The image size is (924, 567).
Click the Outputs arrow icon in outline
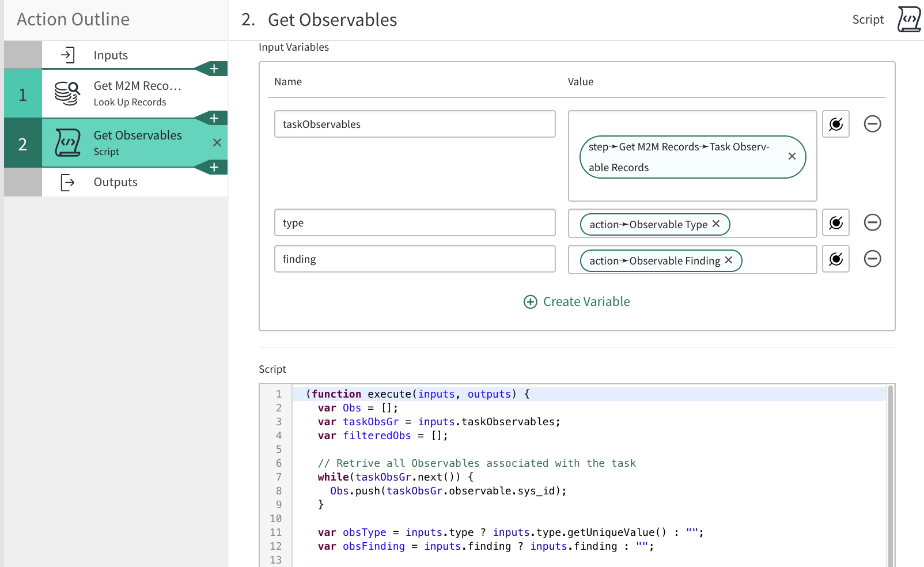point(68,182)
